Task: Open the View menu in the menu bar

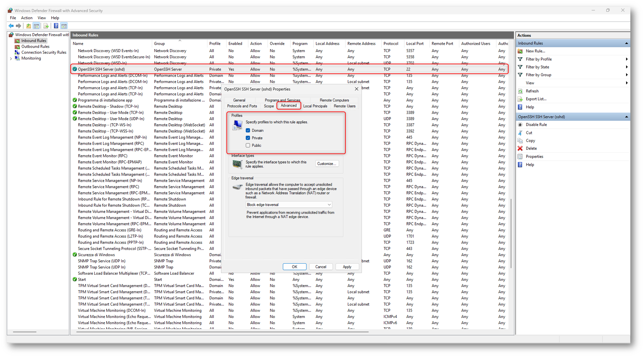Action: (42, 18)
